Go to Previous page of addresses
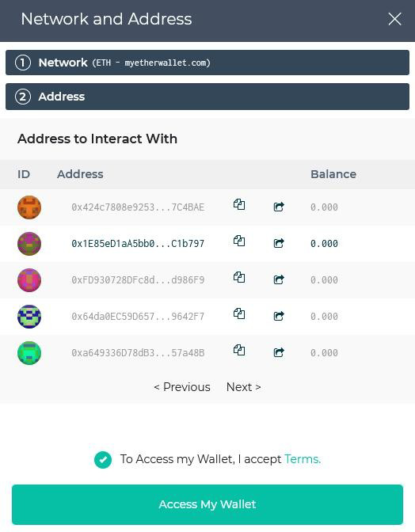The height and width of the screenshot is (532, 415). click(182, 387)
